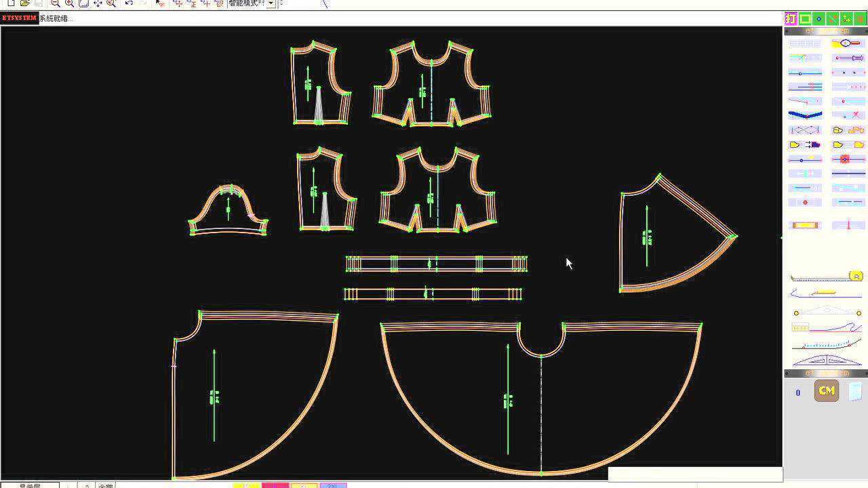
Task: Select the yellow piece copy arrows tool
Action: [x=805, y=144]
